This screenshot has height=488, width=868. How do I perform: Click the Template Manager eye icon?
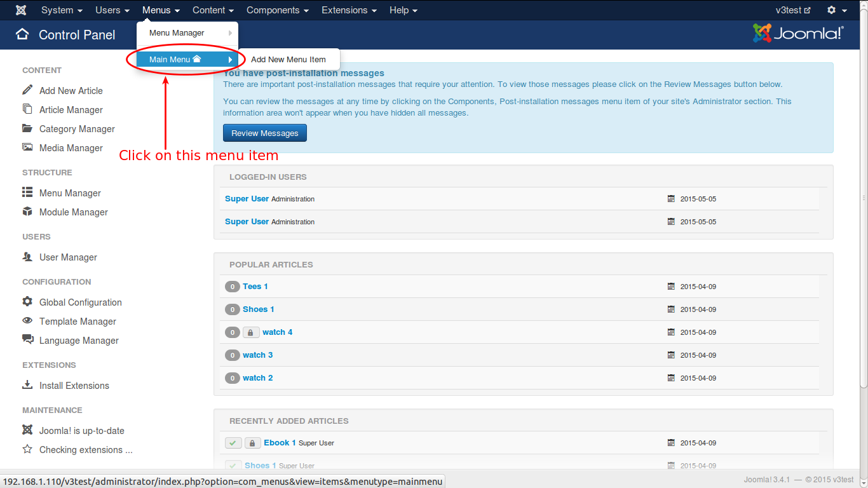click(x=27, y=321)
